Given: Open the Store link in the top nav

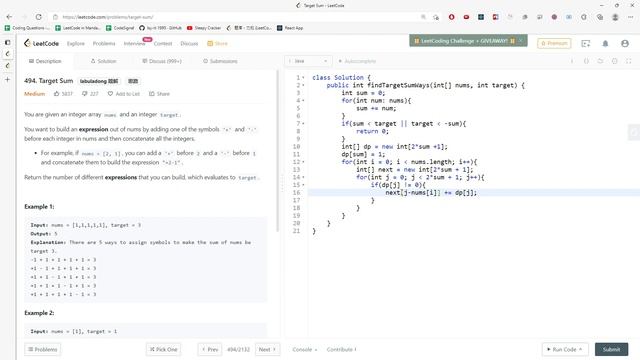Looking at the screenshot, I should (x=217, y=43).
